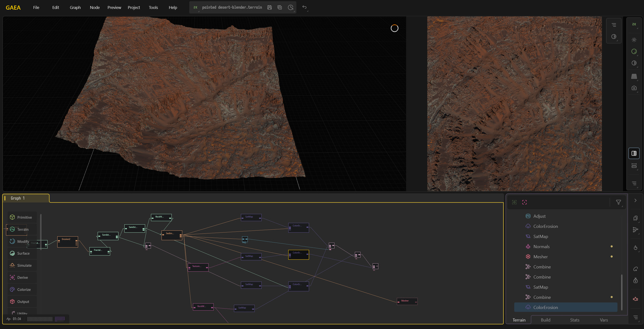Image resolution: width=644 pixels, height=329 pixels.
Task: Click the red engine icon
Action: [x=635, y=299]
